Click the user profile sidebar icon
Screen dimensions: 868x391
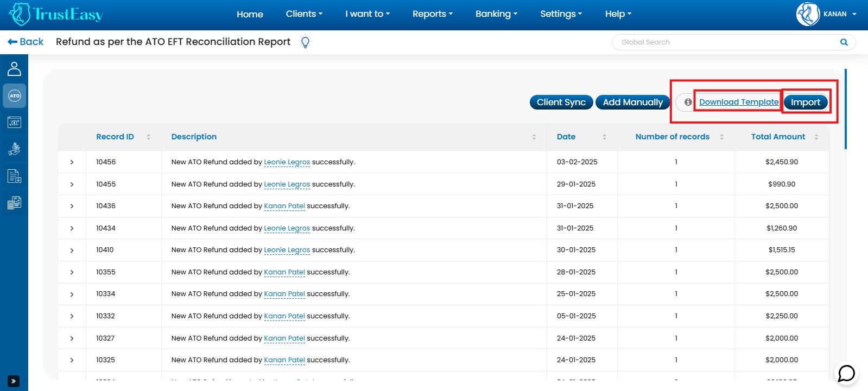tap(14, 69)
